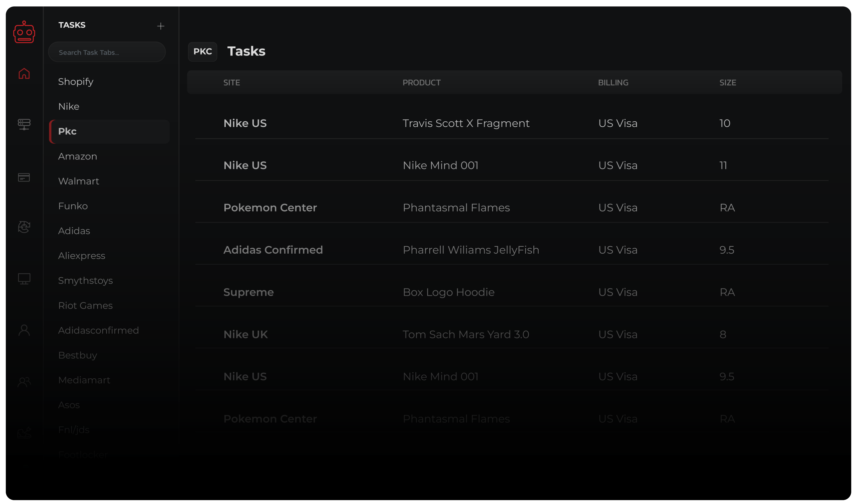Sort by the PRODUCT column header
This screenshot has height=504, width=856.
[x=422, y=83]
